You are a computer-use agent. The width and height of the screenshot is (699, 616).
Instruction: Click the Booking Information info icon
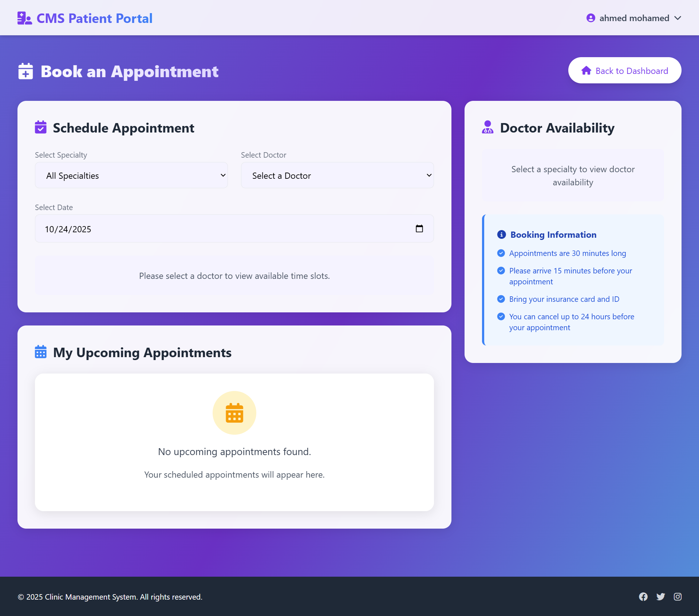pyautogui.click(x=501, y=234)
